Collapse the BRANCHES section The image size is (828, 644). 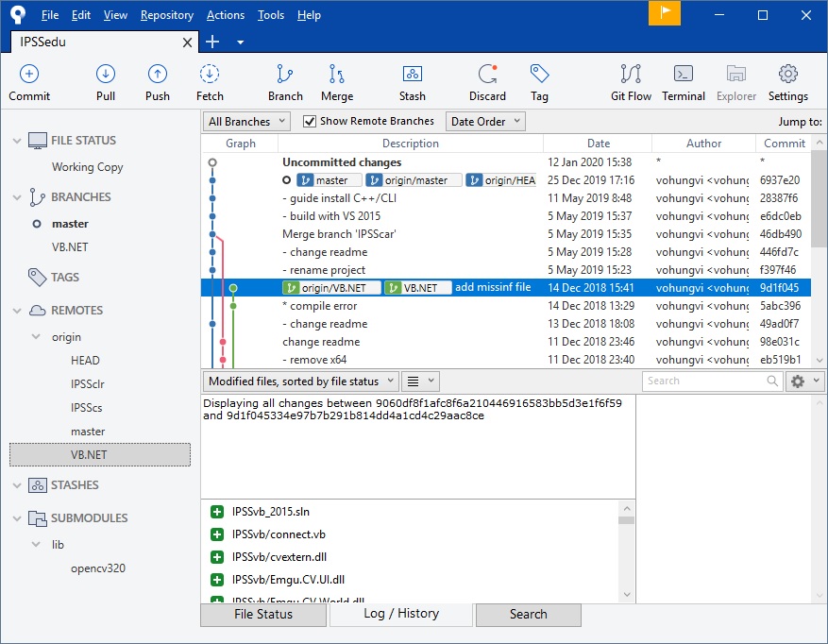17,197
